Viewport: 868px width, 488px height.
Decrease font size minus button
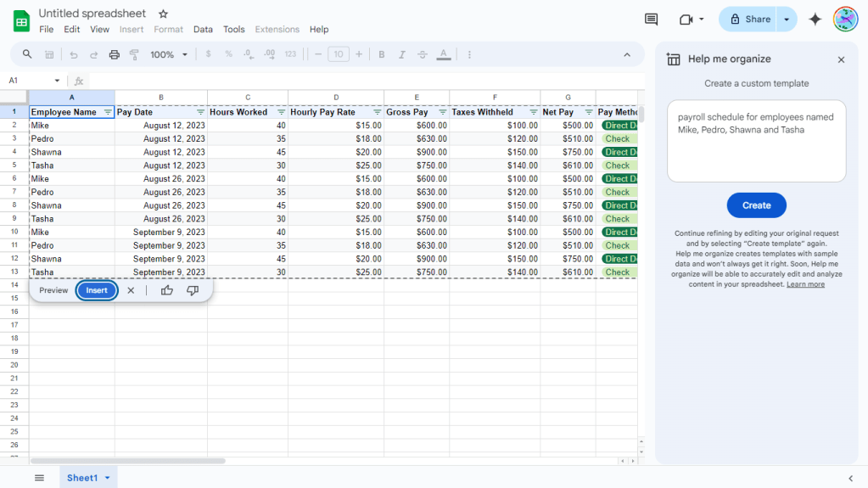click(x=317, y=54)
